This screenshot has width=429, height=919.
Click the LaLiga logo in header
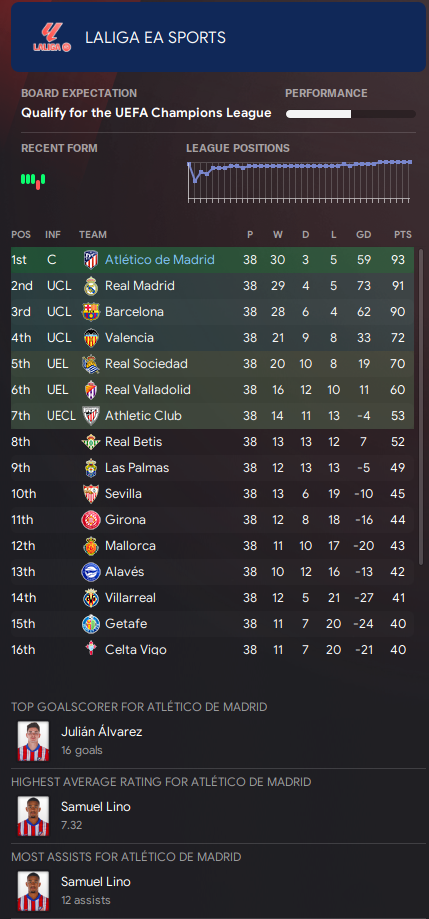click(x=52, y=38)
